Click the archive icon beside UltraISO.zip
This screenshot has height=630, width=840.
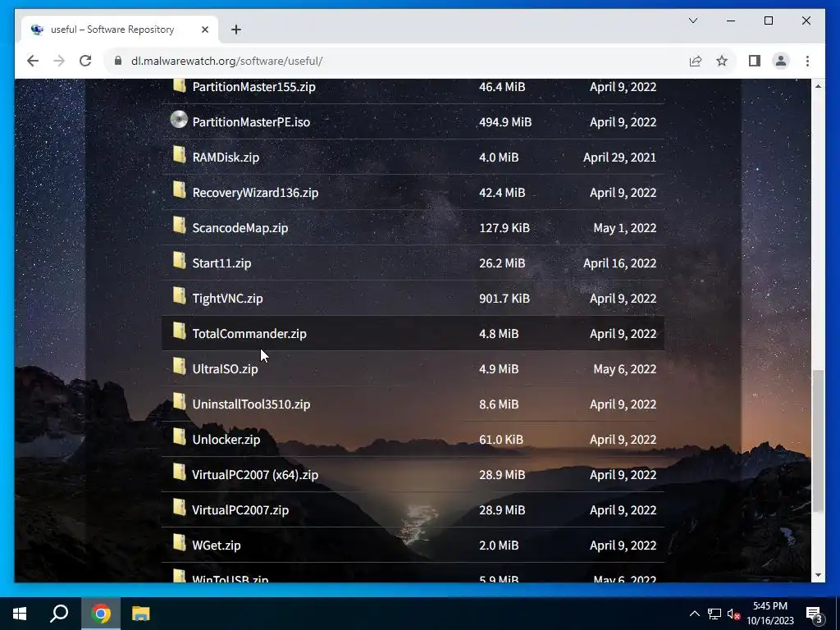coord(180,367)
